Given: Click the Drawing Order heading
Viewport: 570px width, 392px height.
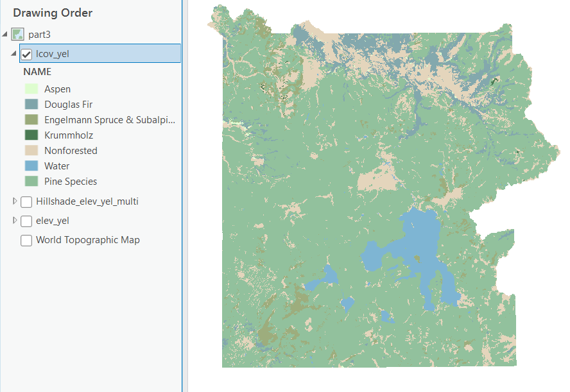Looking at the screenshot, I should point(53,13).
